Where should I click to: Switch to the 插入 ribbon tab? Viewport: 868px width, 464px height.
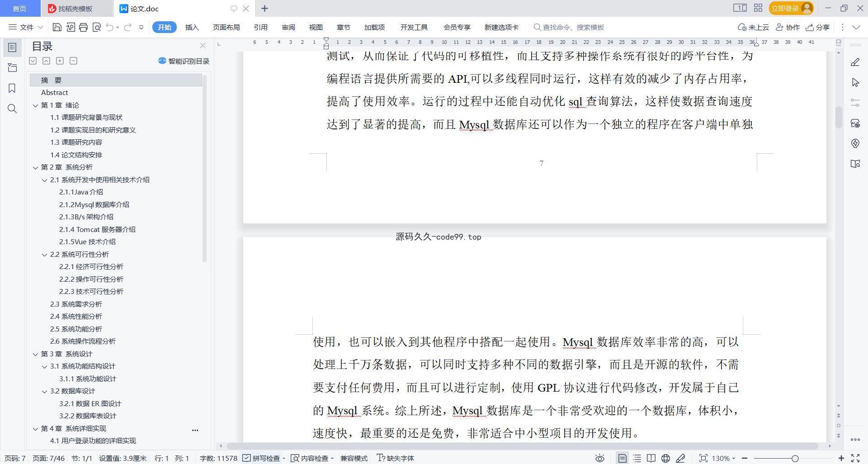192,27
